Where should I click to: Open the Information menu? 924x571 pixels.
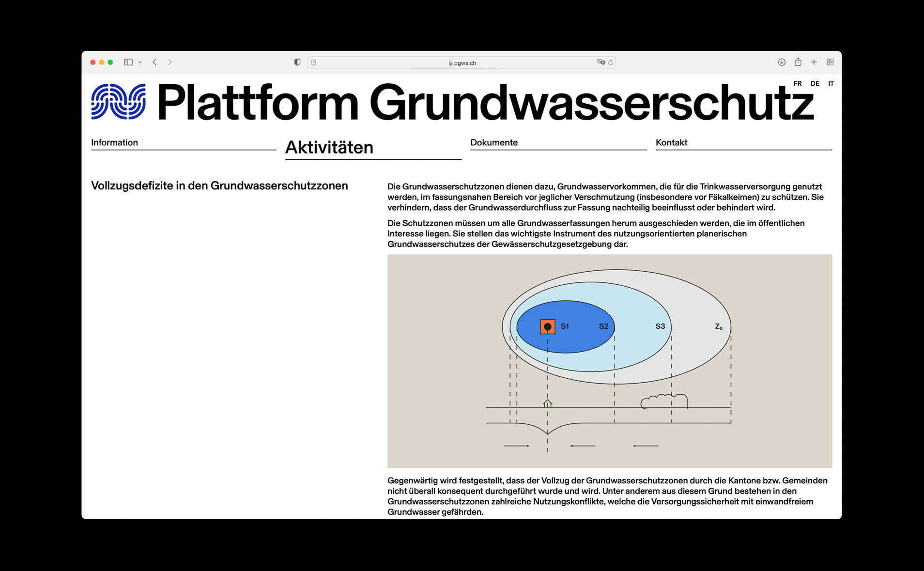tap(184, 143)
